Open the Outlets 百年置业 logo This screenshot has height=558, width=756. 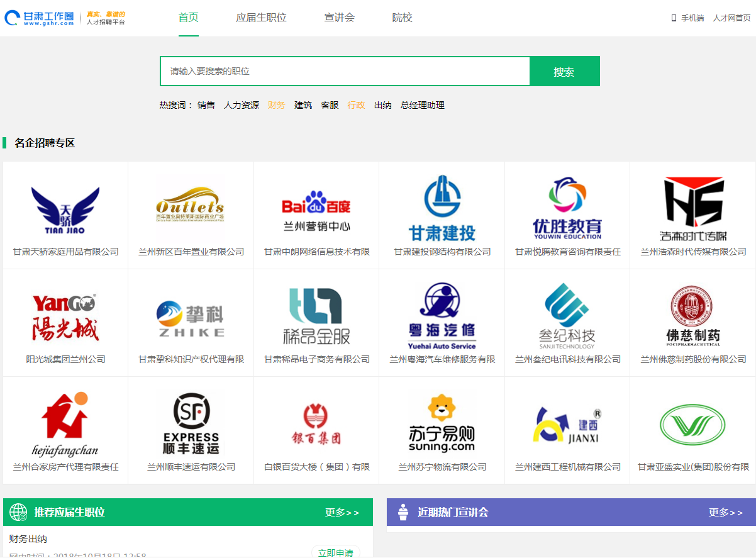[191, 203]
